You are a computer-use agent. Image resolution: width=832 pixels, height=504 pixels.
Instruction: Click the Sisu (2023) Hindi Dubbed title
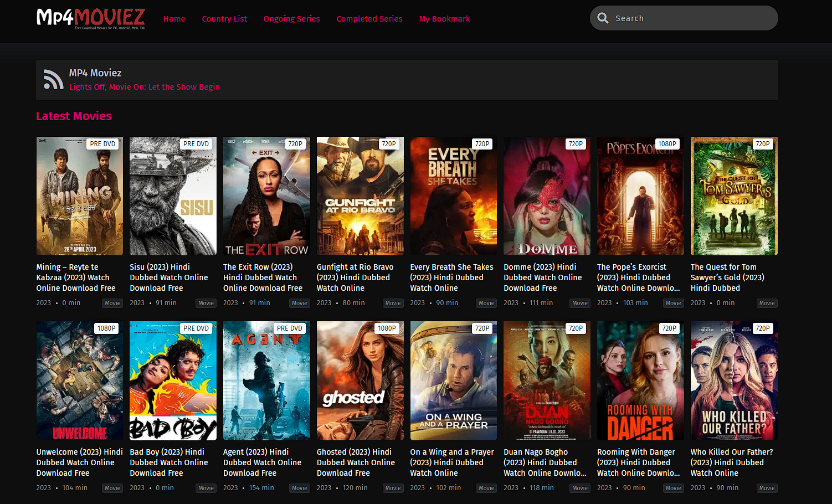(169, 277)
